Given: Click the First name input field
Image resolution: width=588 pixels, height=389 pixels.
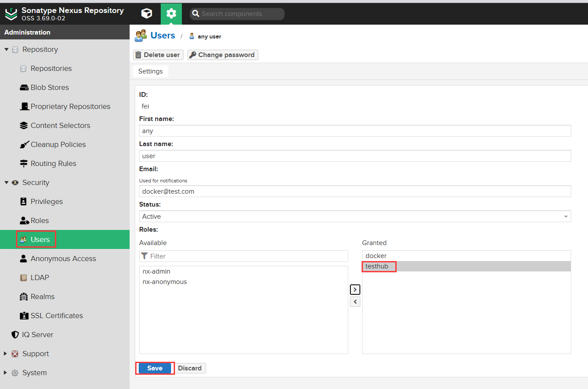Looking at the screenshot, I should [x=355, y=131].
